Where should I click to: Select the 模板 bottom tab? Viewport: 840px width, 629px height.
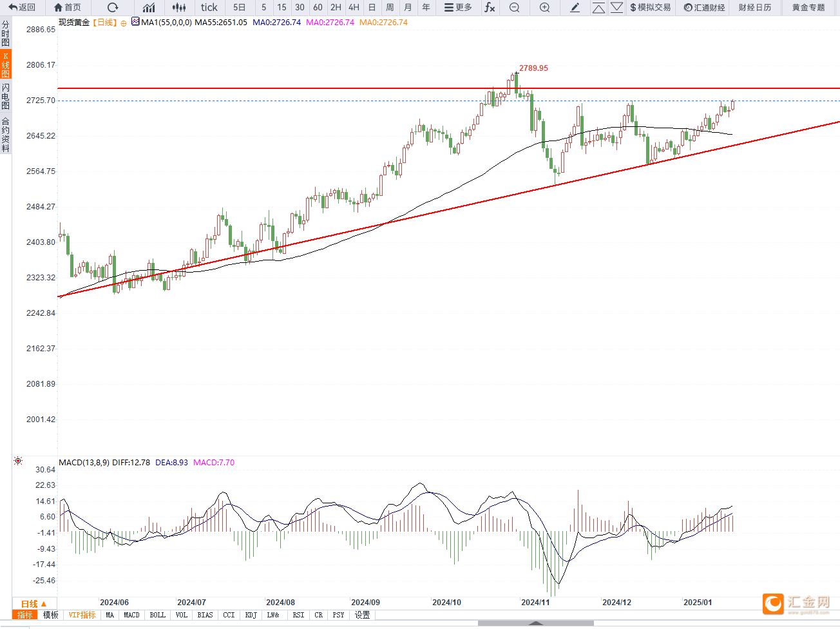click(51, 615)
